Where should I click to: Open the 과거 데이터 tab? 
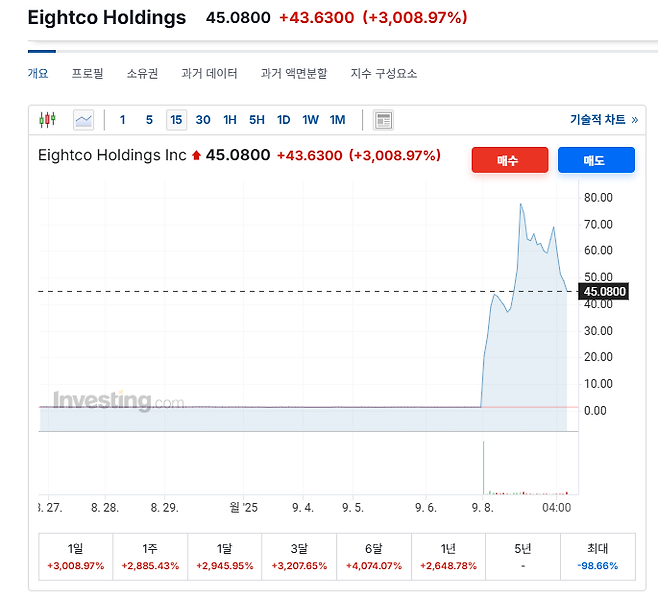coord(209,73)
